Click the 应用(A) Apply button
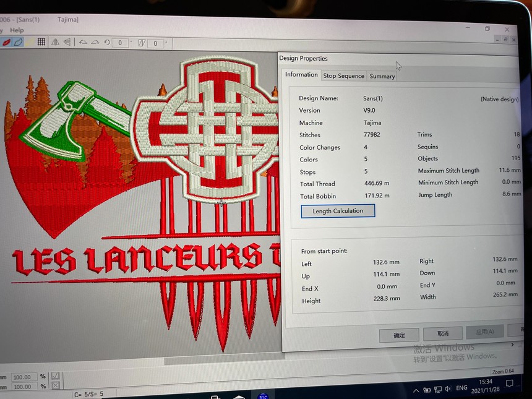Image resolution: width=532 pixels, height=399 pixels. click(x=485, y=332)
